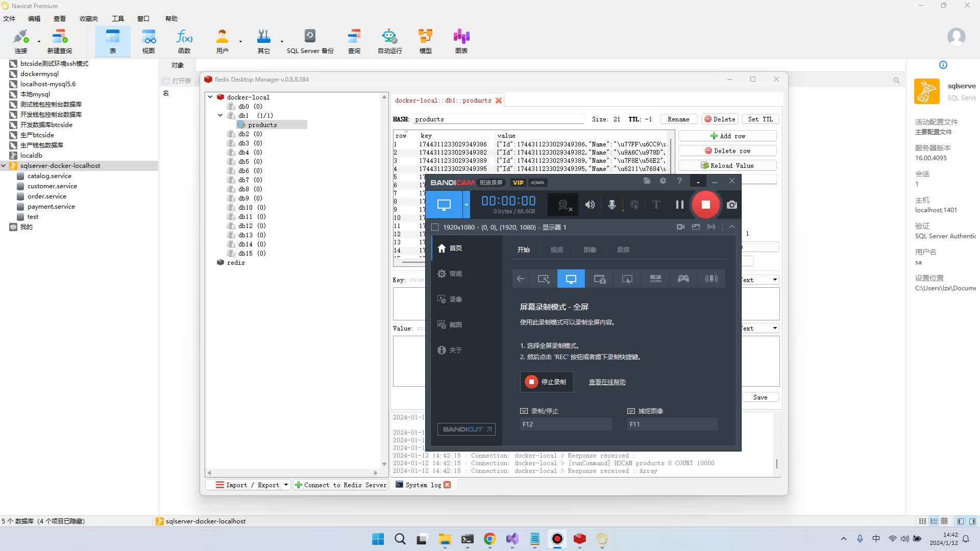Viewport: 980px width, 551px height.
Task: Open the SQL Server backup toolbar icon
Action: 310,41
